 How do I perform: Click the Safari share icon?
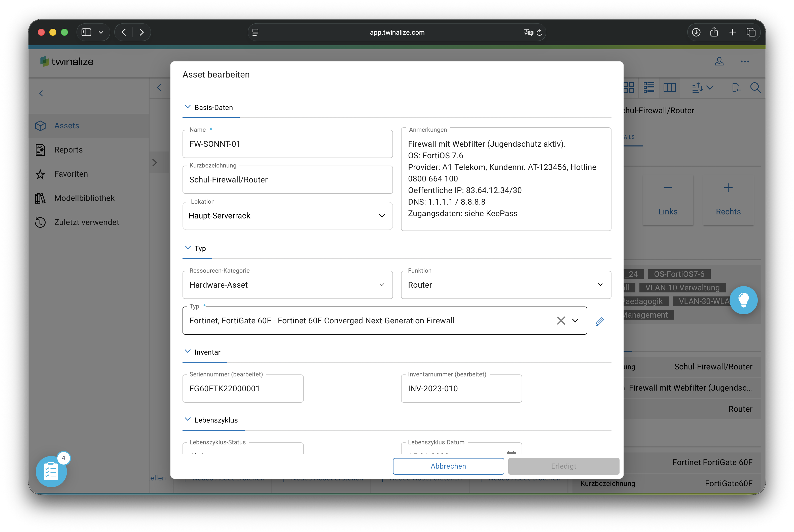pyautogui.click(x=714, y=32)
